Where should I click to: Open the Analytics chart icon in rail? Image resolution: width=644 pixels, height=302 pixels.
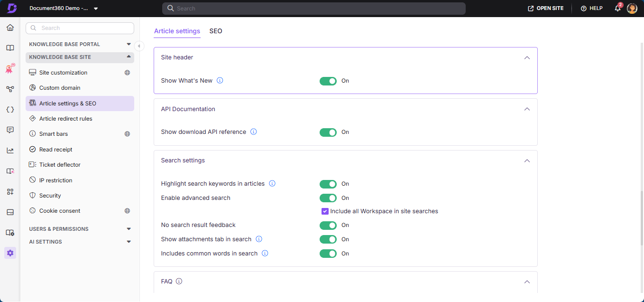(x=10, y=151)
